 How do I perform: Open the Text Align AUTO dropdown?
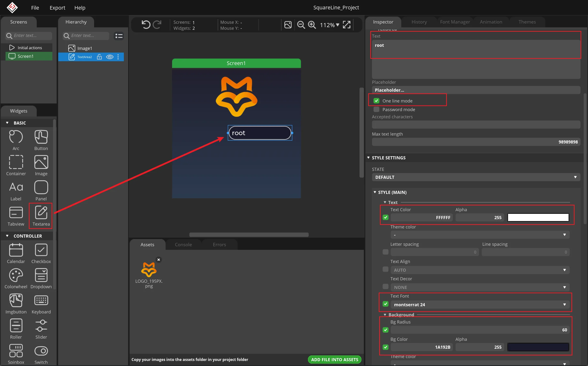click(x=480, y=270)
